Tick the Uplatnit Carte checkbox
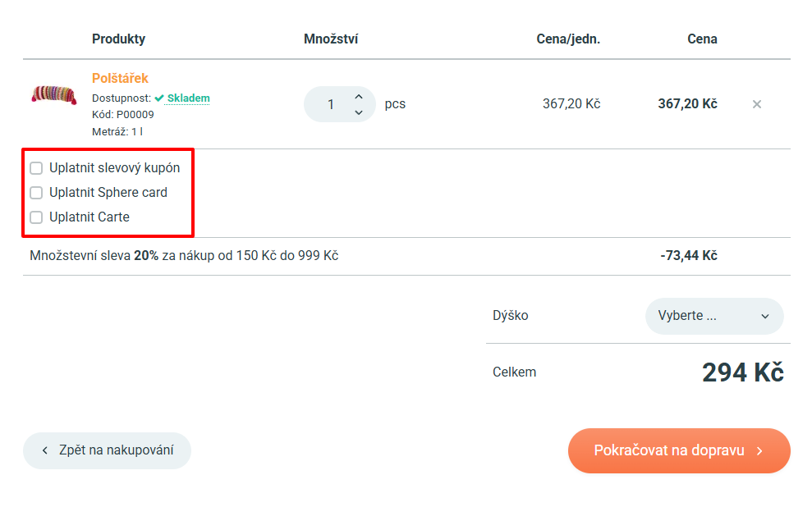Screen dimensions: 812x507 pyautogui.click(x=36, y=217)
